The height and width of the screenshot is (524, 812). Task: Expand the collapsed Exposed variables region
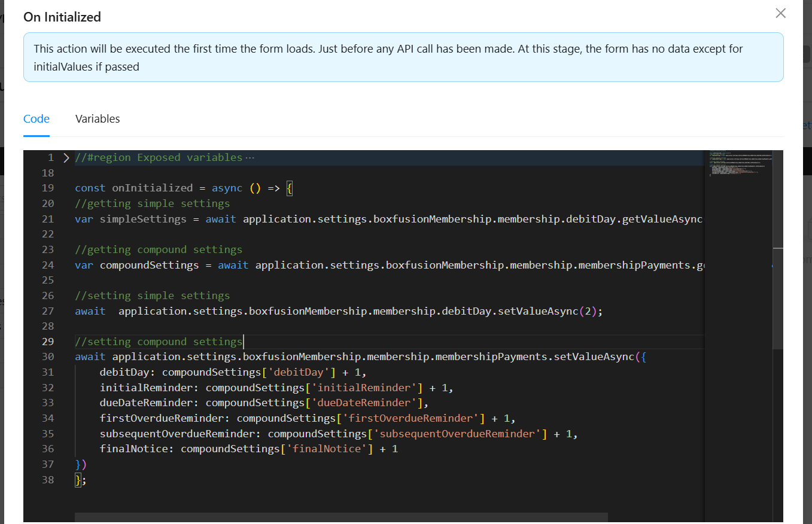point(66,158)
